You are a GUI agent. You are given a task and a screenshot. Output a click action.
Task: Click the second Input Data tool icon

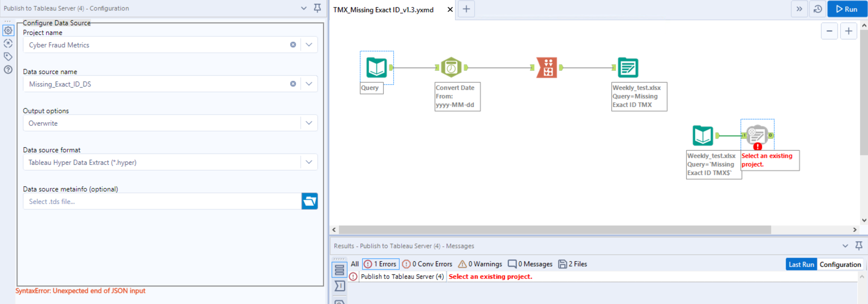(x=703, y=135)
